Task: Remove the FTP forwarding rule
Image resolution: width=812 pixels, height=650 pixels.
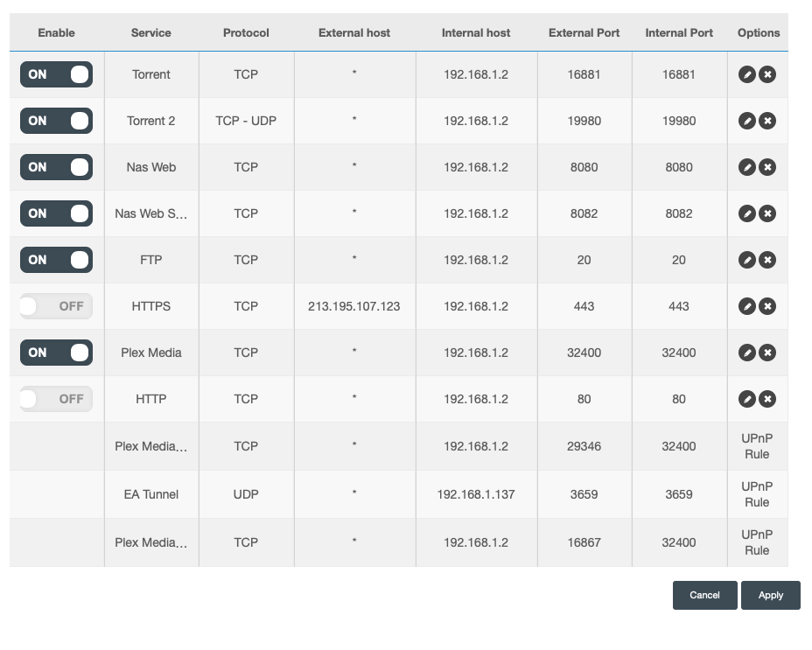Action: 767,260
